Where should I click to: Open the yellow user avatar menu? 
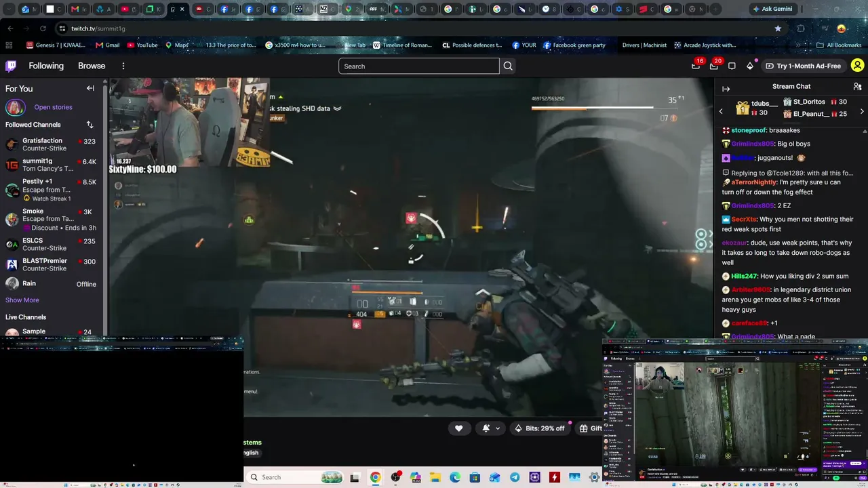(857, 66)
